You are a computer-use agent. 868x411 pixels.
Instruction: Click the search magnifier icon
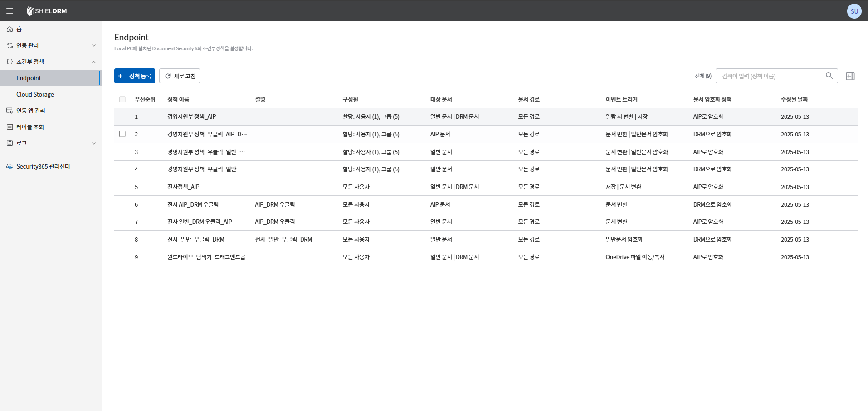pyautogui.click(x=829, y=76)
